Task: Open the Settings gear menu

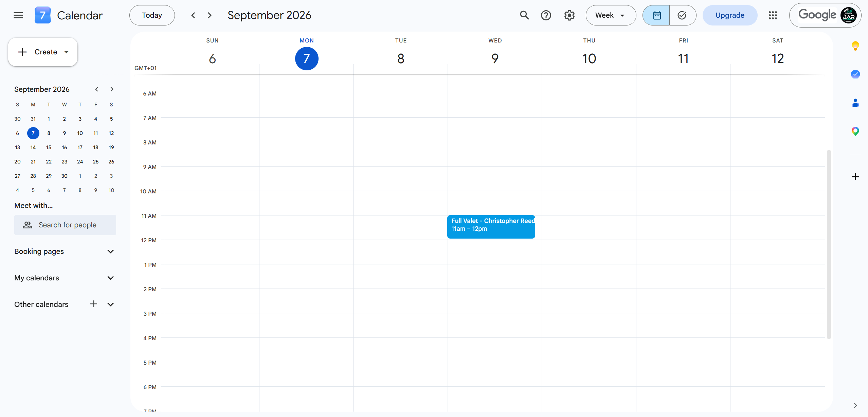Action: (x=569, y=15)
